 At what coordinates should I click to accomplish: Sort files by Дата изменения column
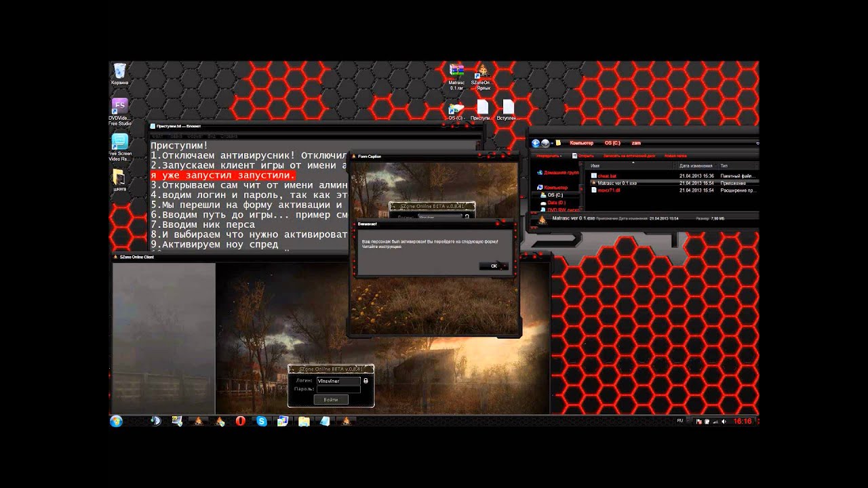tap(696, 165)
